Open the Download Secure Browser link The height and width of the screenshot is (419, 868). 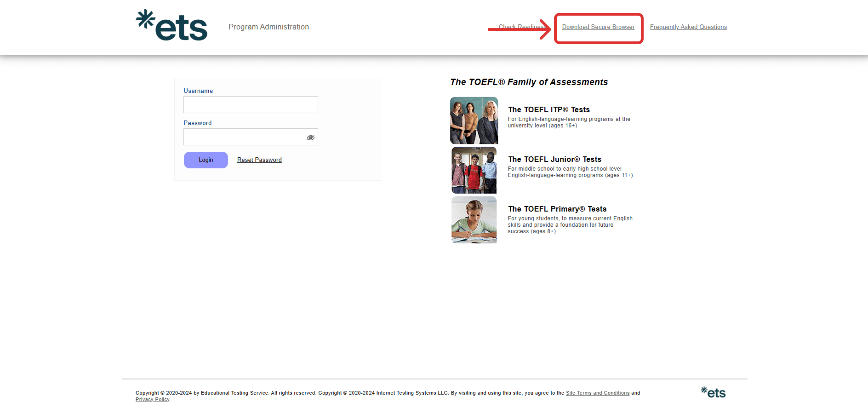pyautogui.click(x=598, y=27)
